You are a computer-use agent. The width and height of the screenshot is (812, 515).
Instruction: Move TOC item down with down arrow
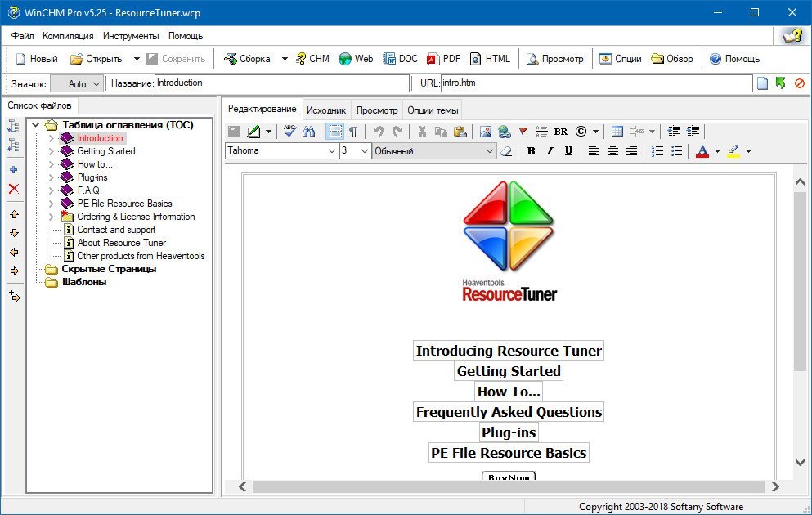pos(14,233)
